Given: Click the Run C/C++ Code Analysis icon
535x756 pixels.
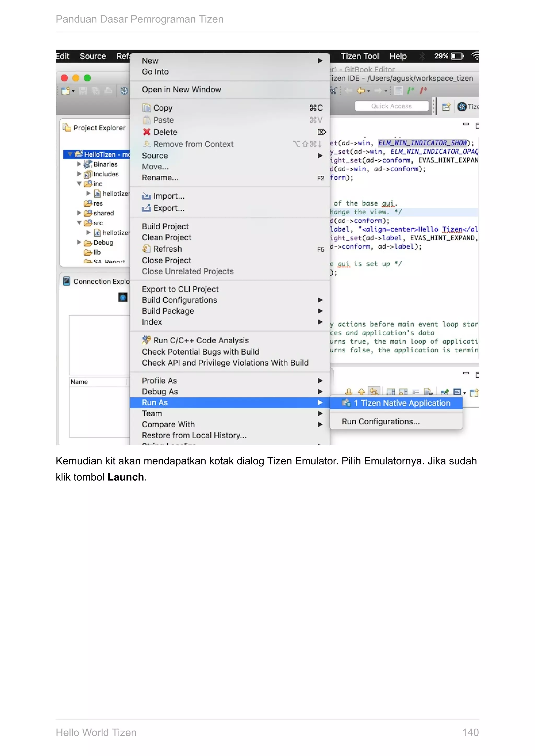Looking at the screenshot, I should (x=146, y=340).
